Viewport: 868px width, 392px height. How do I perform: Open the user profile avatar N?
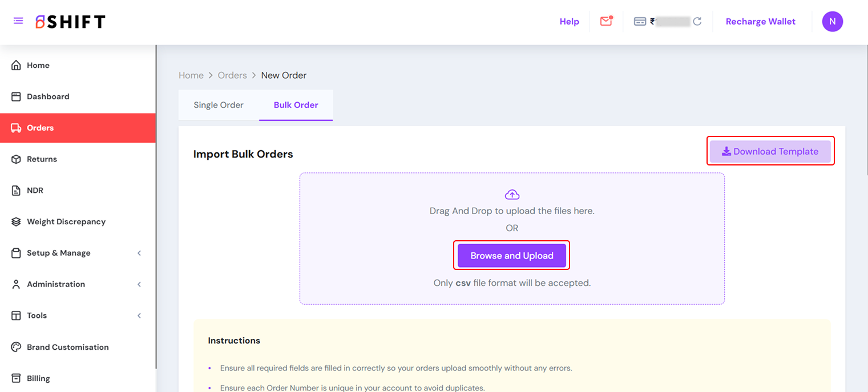[832, 22]
